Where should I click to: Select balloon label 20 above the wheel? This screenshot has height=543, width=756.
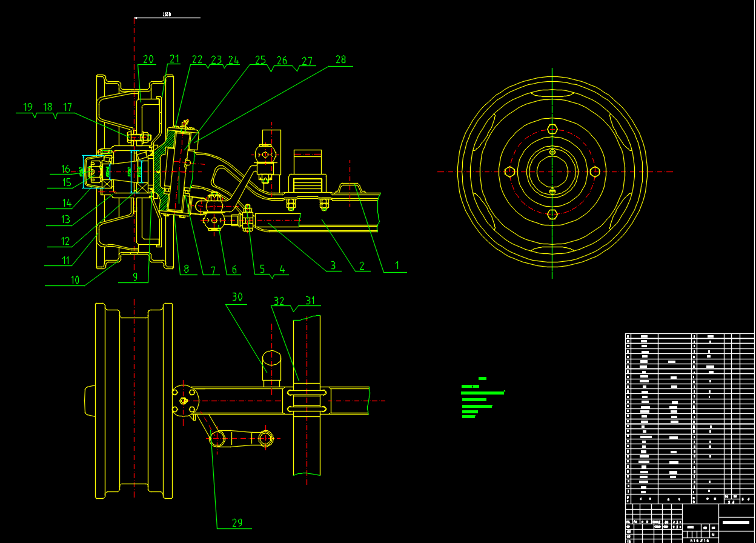point(148,59)
